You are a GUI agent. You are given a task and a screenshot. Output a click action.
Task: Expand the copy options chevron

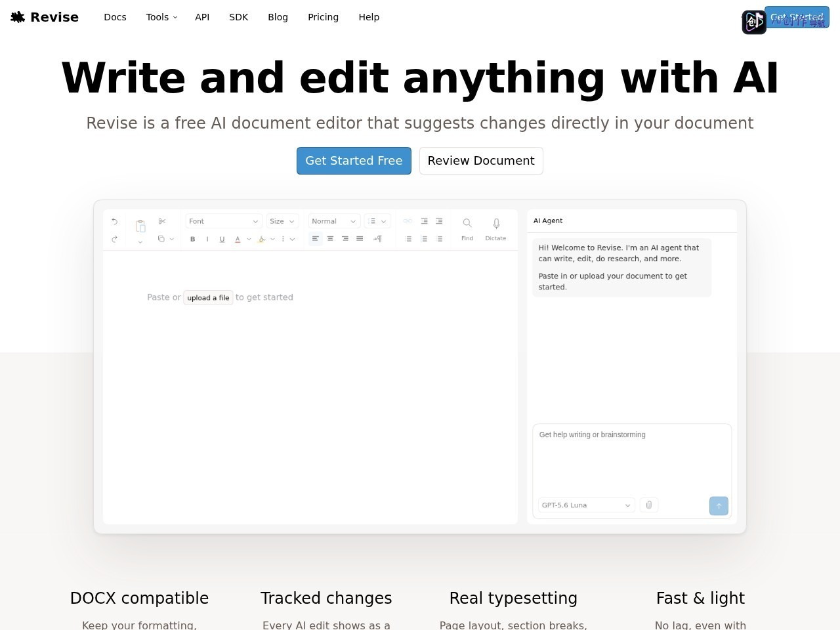[x=172, y=239]
